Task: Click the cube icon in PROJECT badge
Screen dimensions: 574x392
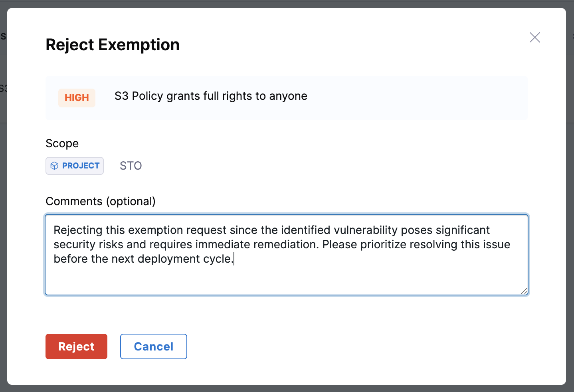Action: point(55,166)
